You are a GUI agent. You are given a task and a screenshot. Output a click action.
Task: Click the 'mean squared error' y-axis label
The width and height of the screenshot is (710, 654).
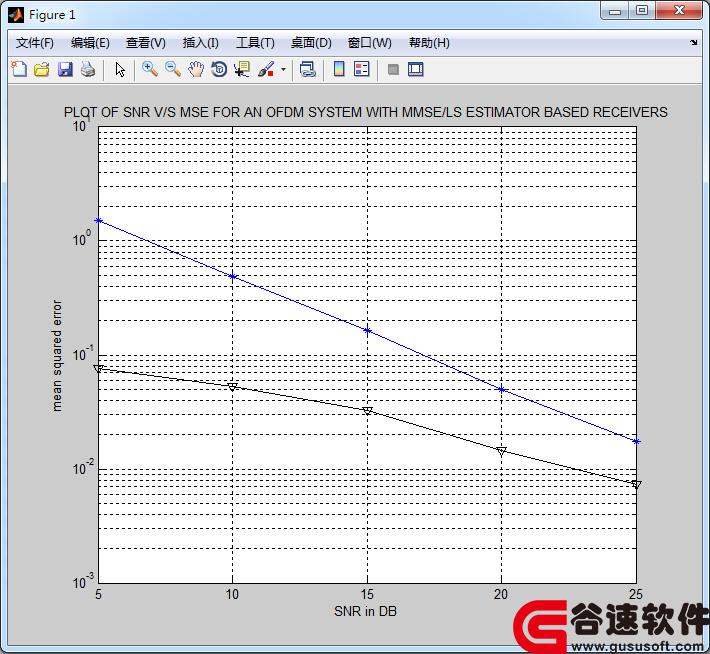pos(57,356)
